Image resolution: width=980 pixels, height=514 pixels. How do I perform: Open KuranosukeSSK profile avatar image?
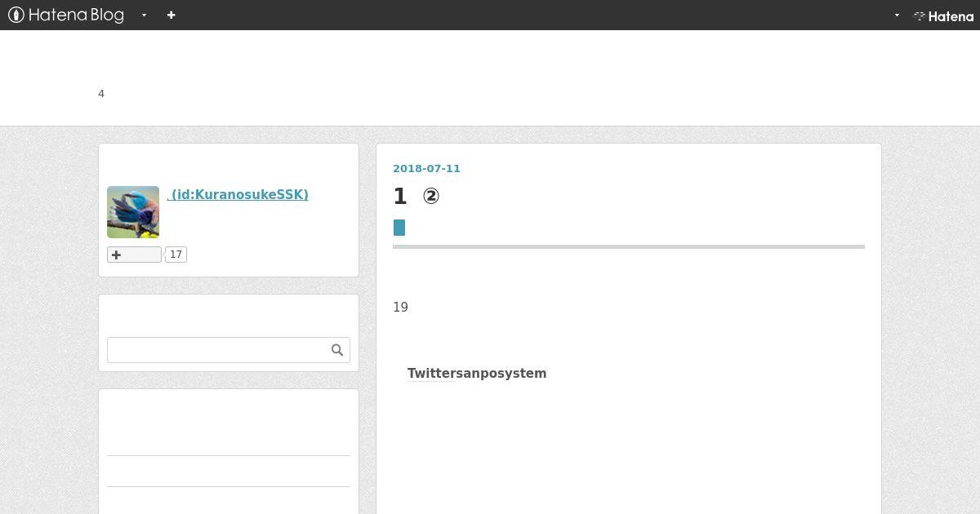[x=133, y=212]
